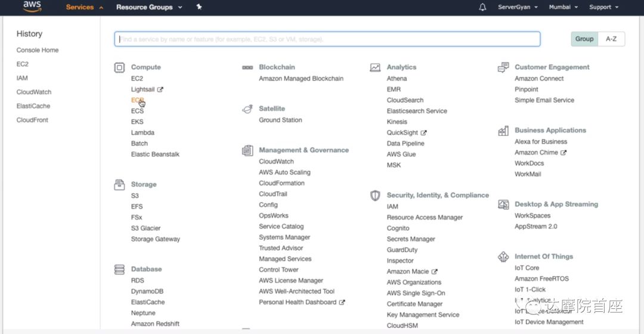Open CloudWatch from History sidebar
The height and width of the screenshot is (334, 644).
(34, 92)
